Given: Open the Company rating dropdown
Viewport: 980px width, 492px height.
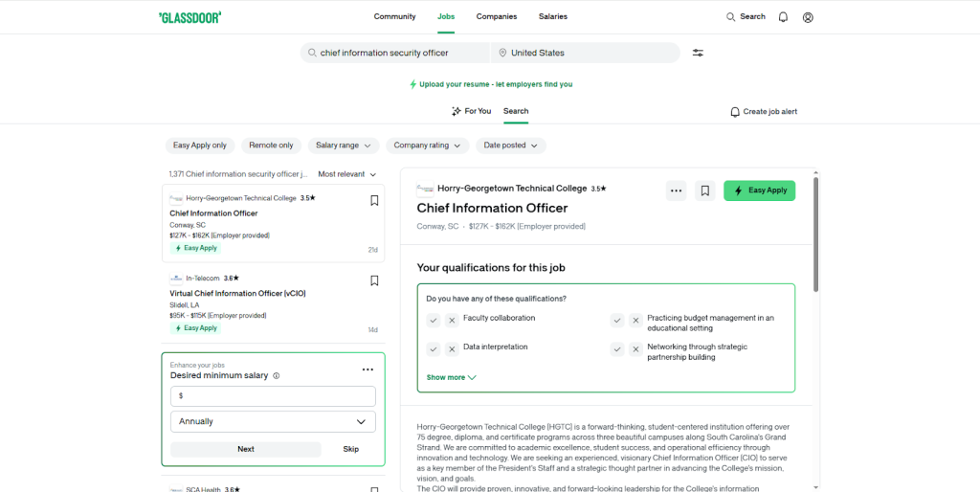Looking at the screenshot, I should click(x=428, y=145).
